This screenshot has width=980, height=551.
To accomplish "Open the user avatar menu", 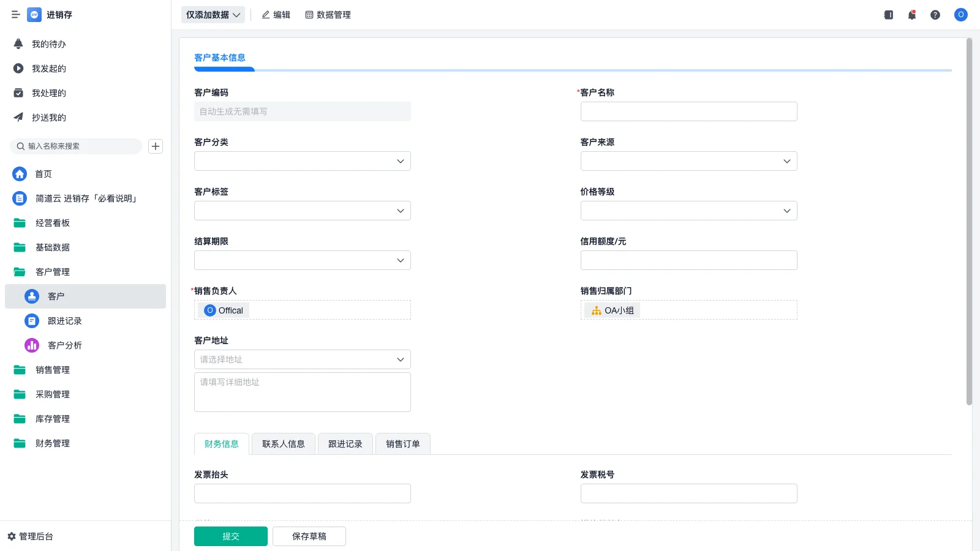I will click(x=961, y=15).
